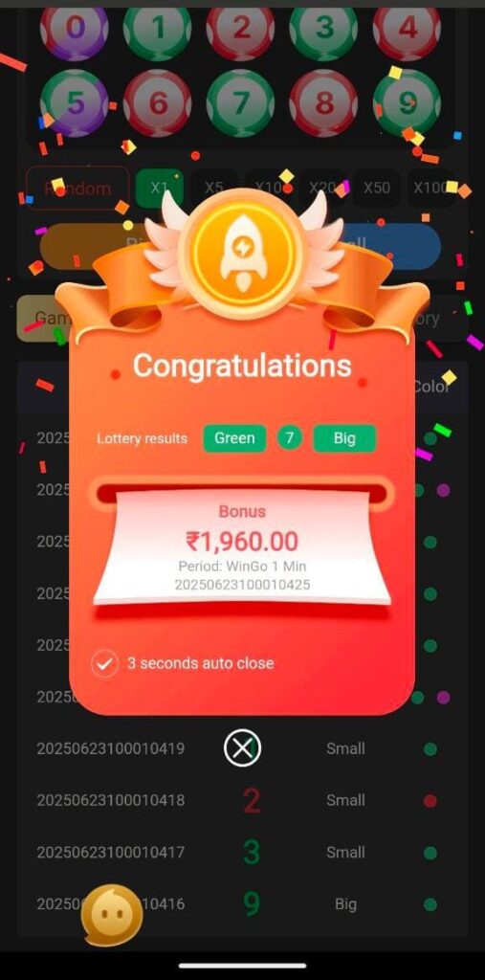This screenshot has height=980, width=485.
Task: Choose the X1 multiplier
Action: [x=160, y=188]
